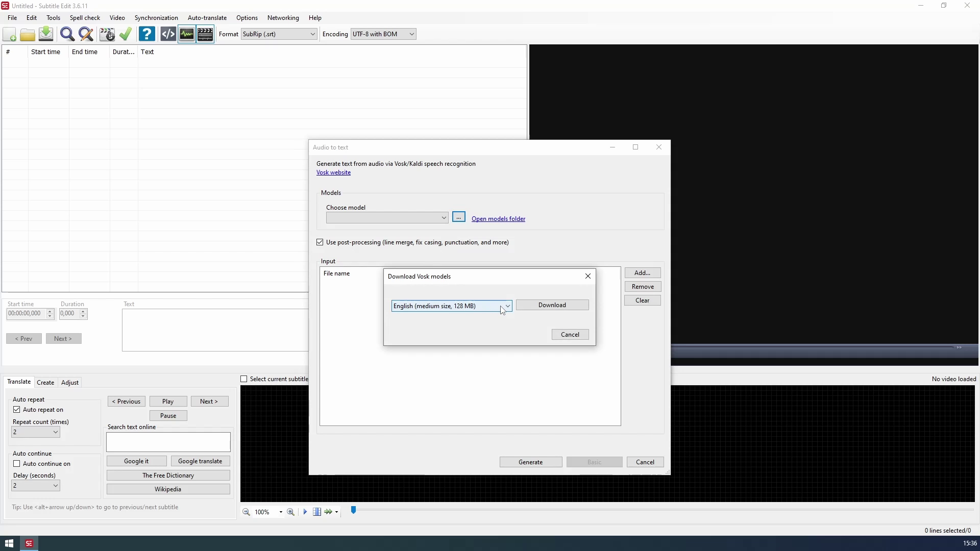Click the New subtitle file icon
This screenshot has height=551, width=980.
pyautogui.click(x=9, y=34)
